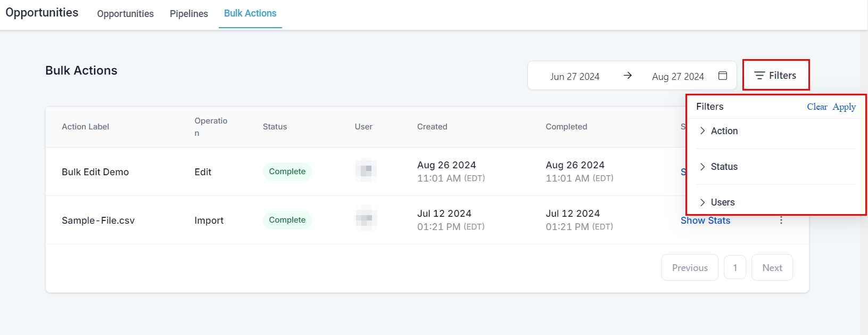Screen dimensions: 868x335
Task: Apply the selected filters
Action: pyautogui.click(x=844, y=107)
